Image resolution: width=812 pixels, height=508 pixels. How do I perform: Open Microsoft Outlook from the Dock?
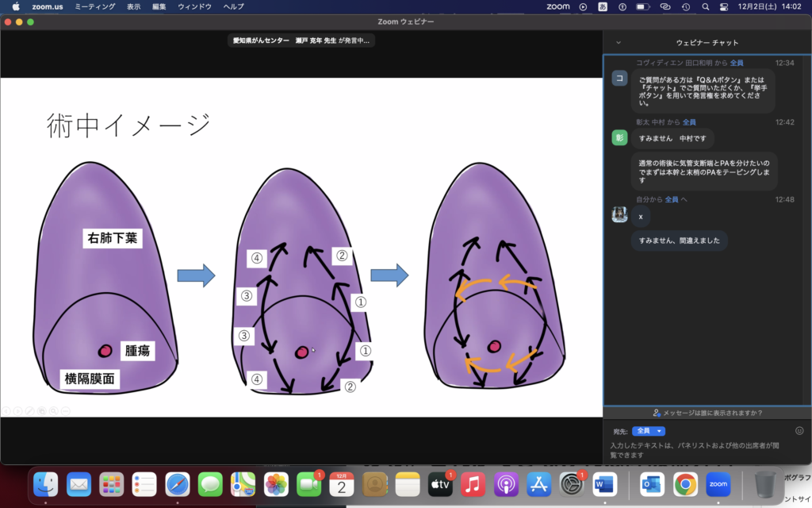(x=653, y=483)
